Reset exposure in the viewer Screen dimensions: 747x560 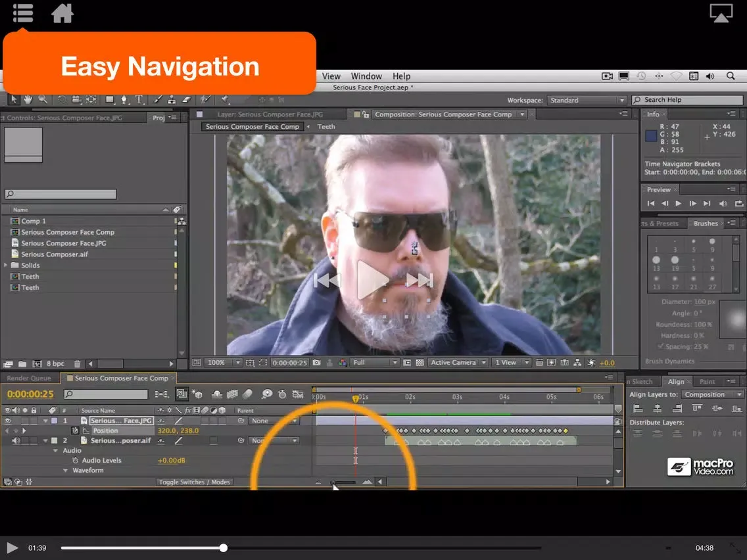coord(591,363)
